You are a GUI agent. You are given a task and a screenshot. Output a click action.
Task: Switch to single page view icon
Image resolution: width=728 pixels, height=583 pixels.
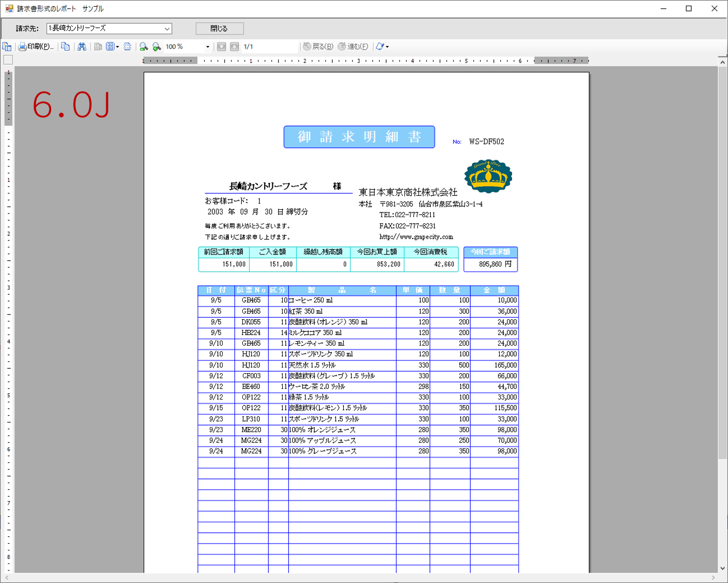(98, 47)
